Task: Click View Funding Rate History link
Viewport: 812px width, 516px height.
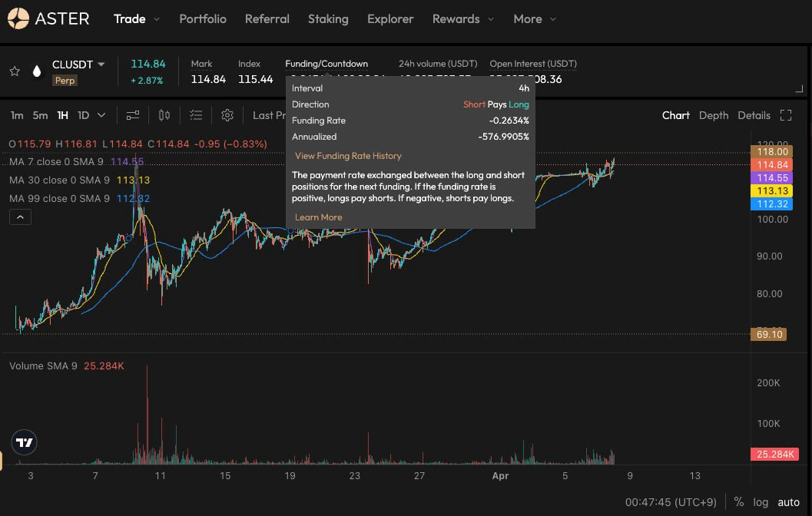Action: [x=348, y=156]
